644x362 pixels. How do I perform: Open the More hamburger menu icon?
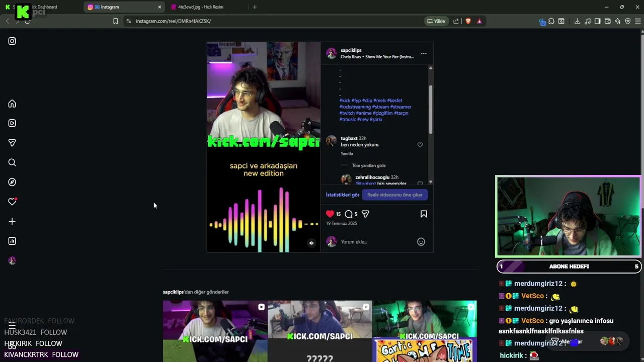tap(12, 326)
